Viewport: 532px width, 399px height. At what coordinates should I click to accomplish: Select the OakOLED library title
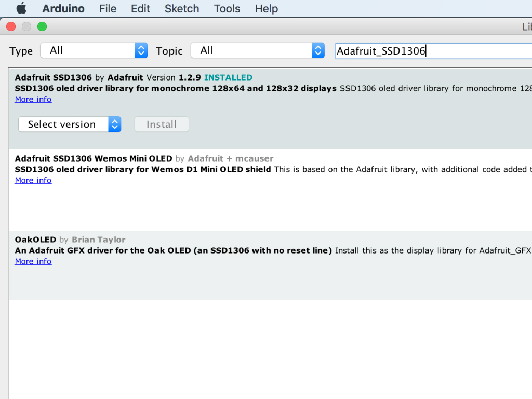[36, 240]
